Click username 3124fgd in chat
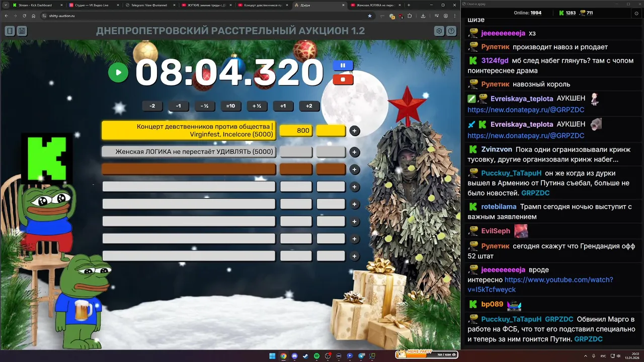The image size is (644, 362). click(495, 60)
